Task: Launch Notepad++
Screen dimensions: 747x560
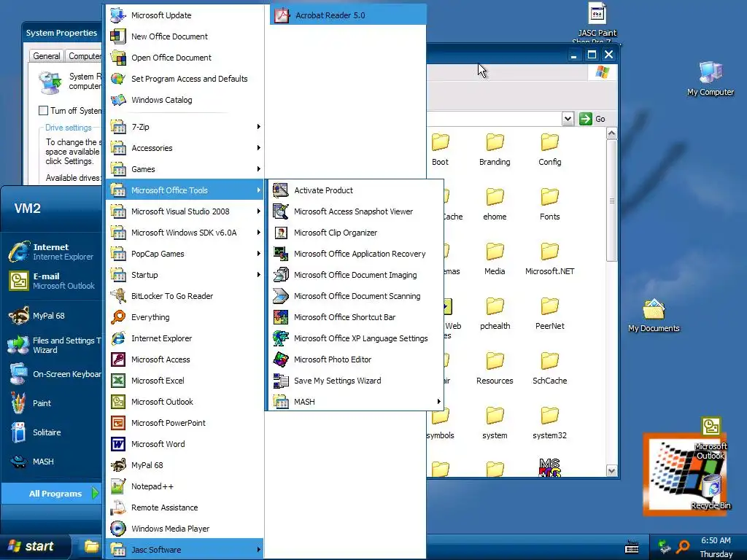Action: point(185,486)
